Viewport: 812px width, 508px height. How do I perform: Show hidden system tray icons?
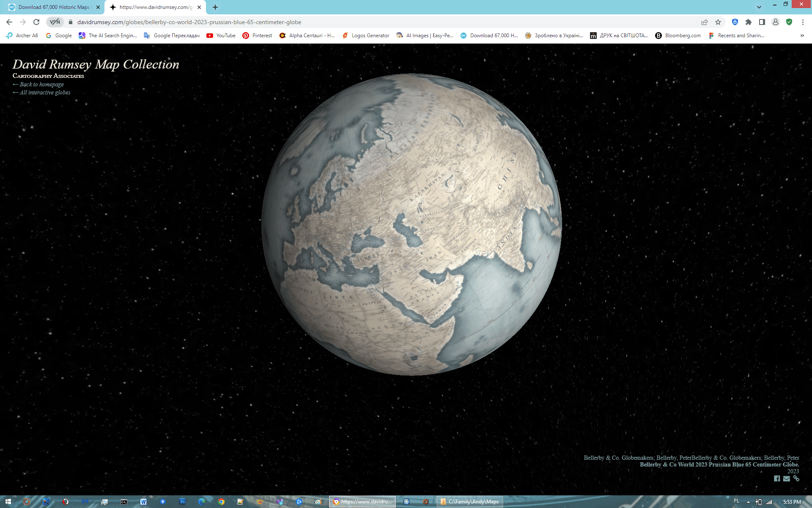(748, 502)
